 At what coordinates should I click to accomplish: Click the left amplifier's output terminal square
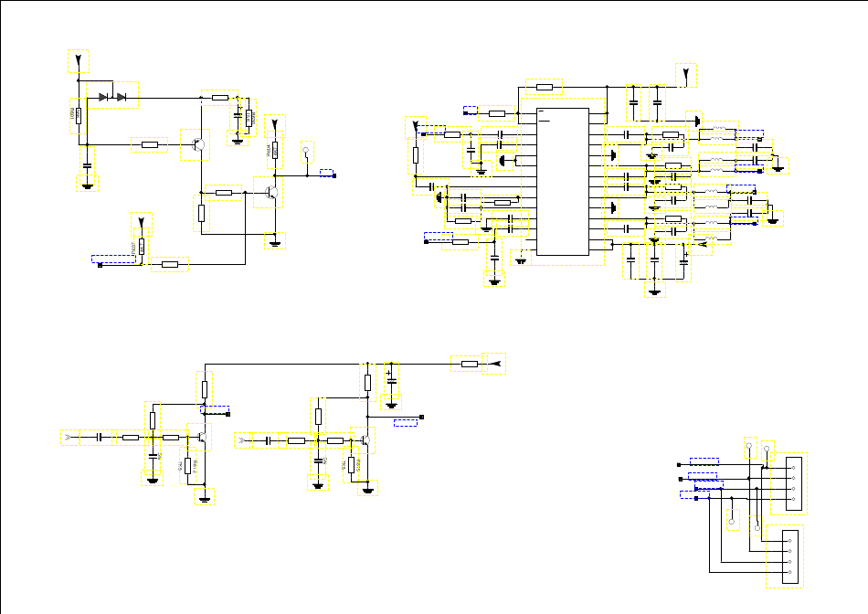pyautogui.click(x=228, y=414)
